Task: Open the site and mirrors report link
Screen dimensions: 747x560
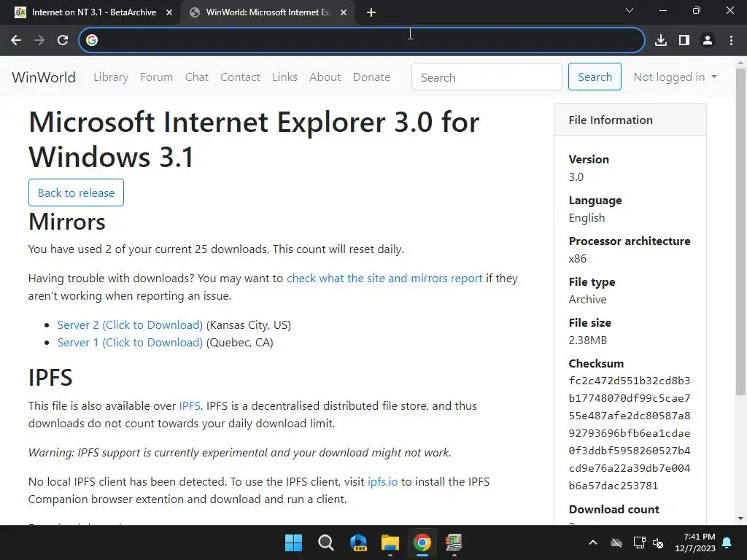Action: coord(384,279)
